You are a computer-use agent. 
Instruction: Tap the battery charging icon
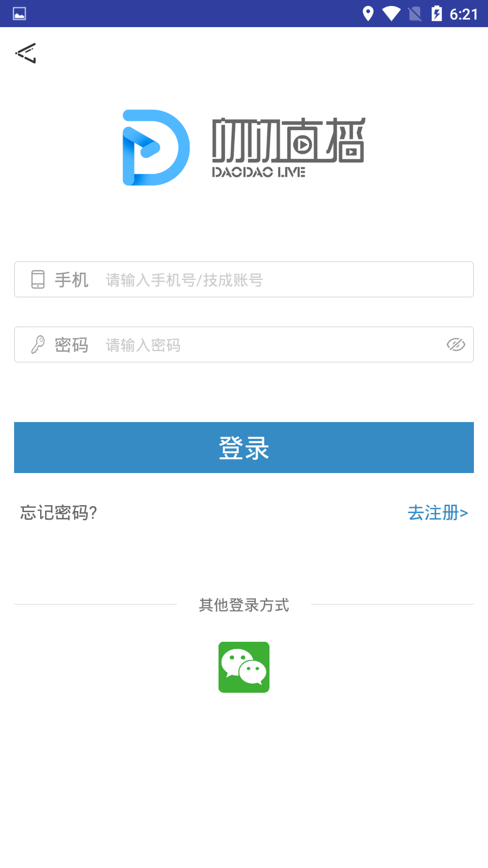click(x=436, y=14)
